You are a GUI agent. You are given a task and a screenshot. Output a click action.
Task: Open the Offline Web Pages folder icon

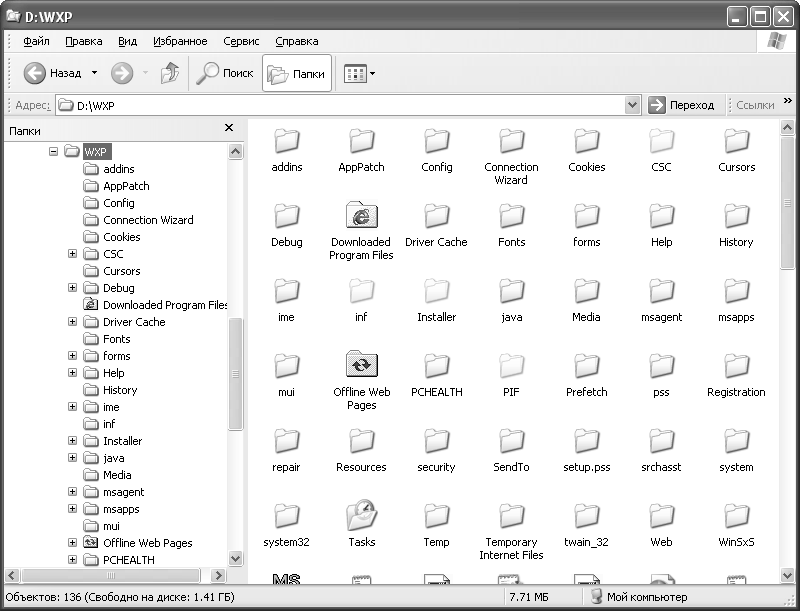[361, 366]
